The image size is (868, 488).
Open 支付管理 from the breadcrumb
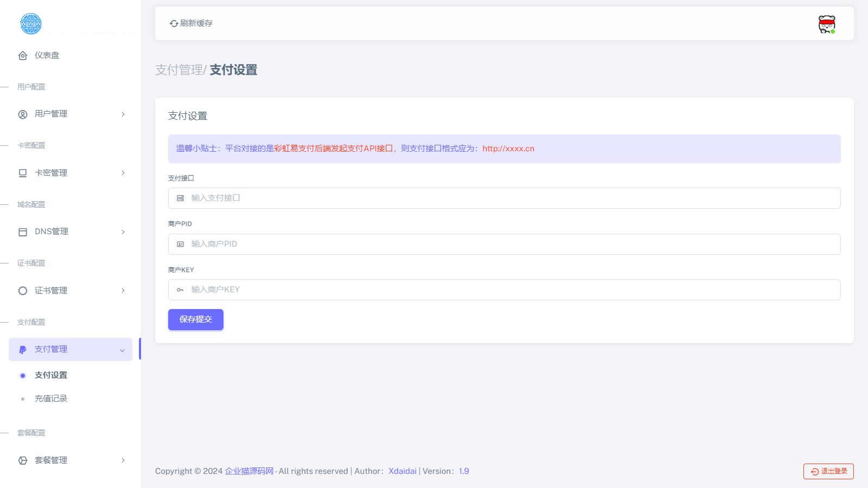(x=179, y=70)
